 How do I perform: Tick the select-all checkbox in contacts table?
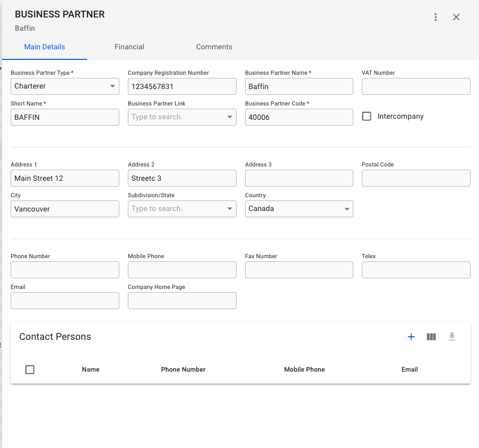pos(30,370)
